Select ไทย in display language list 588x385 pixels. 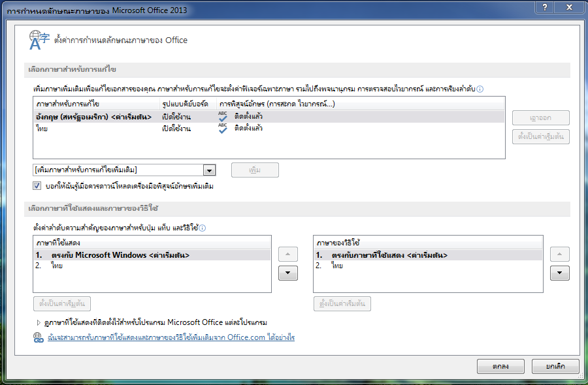pos(152,266)
